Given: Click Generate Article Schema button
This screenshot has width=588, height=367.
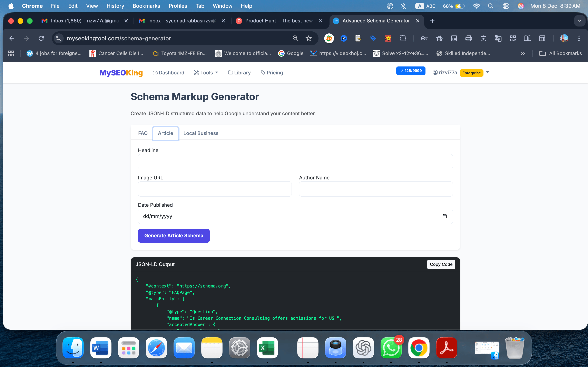Looking at the screenshot, I should [x=174, y=235].
